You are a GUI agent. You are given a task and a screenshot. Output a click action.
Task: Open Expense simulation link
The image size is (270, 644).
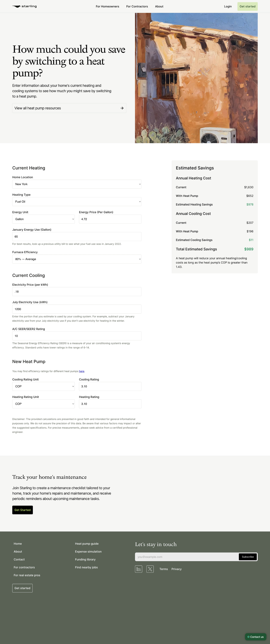pyautogui.click(x=88, y=552)
